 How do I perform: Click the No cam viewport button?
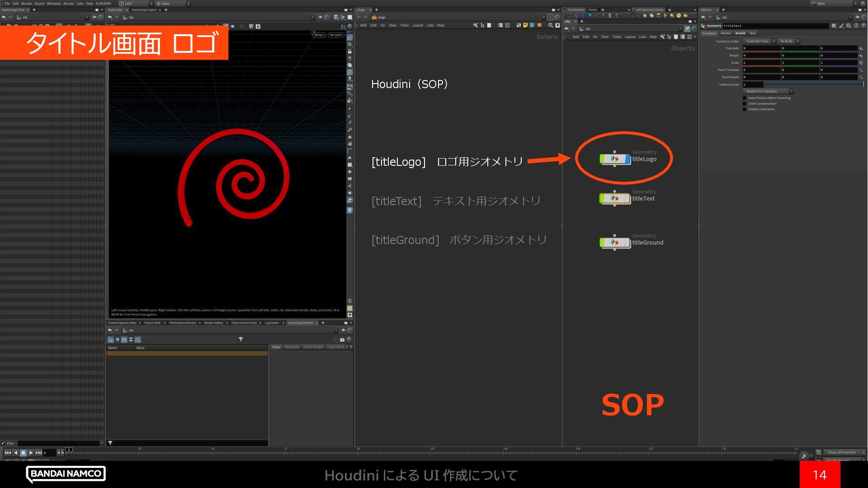coord(336,35)
